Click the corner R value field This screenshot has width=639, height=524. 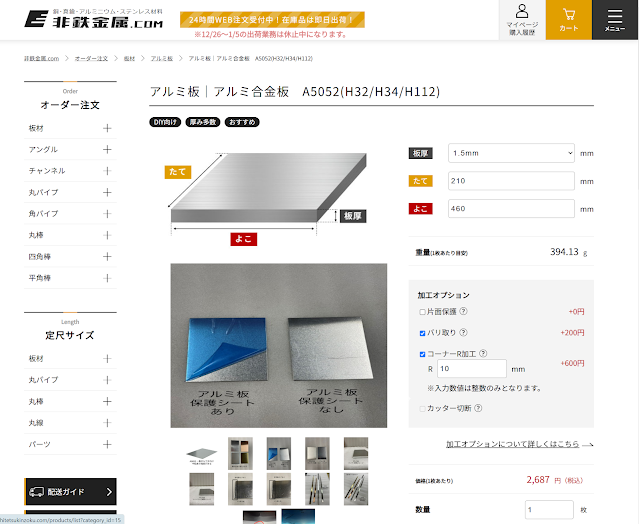click(472, 369)
